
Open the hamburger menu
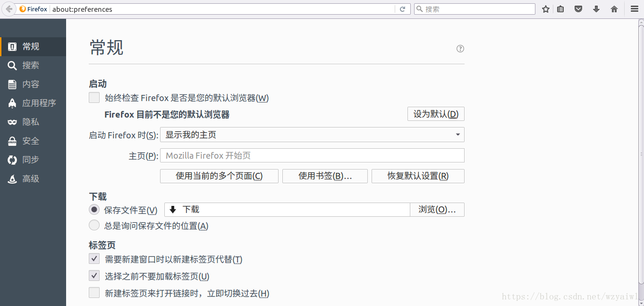point(634,9)
